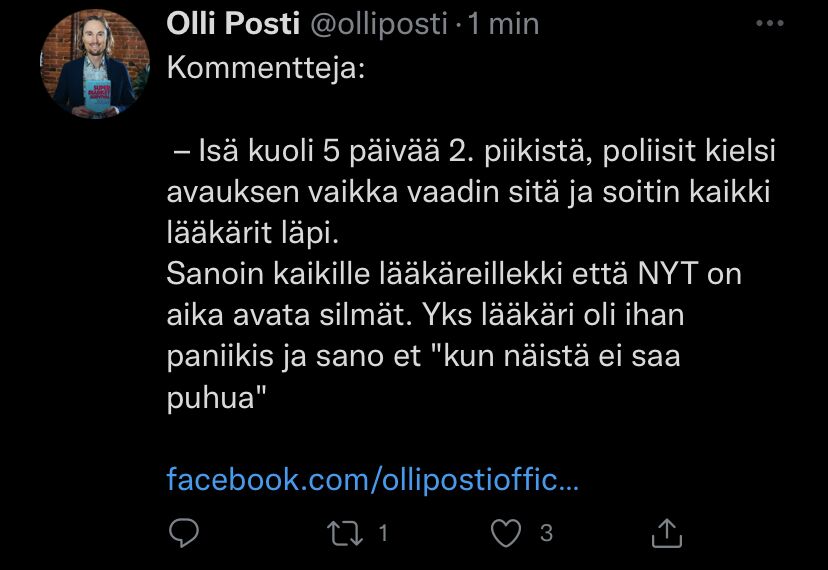
Task: Open the reply speech bubble icon
Action: [x=183, y=533]
